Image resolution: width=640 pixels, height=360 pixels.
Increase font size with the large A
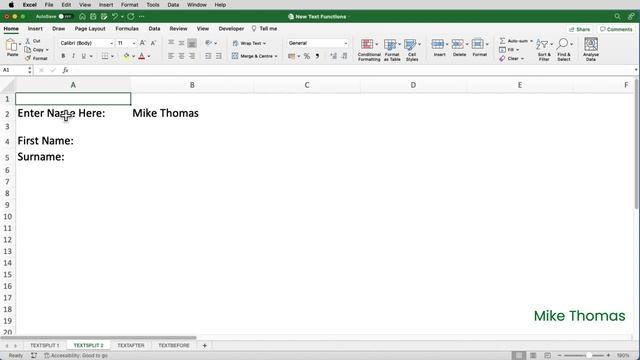142,43
